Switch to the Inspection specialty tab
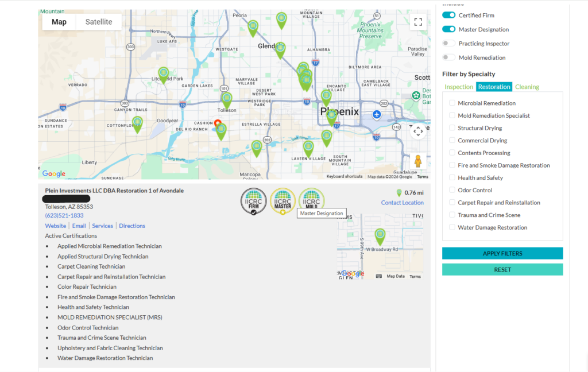 [459, 87]
